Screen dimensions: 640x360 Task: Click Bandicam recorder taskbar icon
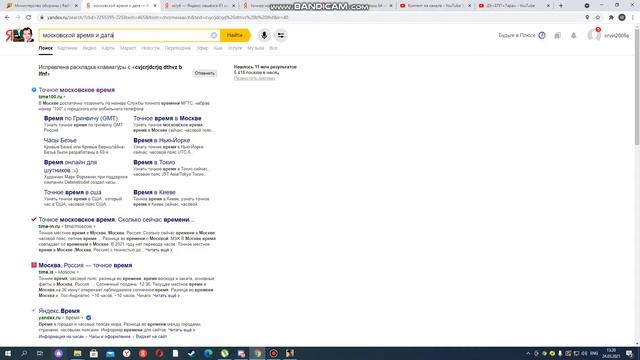pyautogui.click(x=274, y=353)
